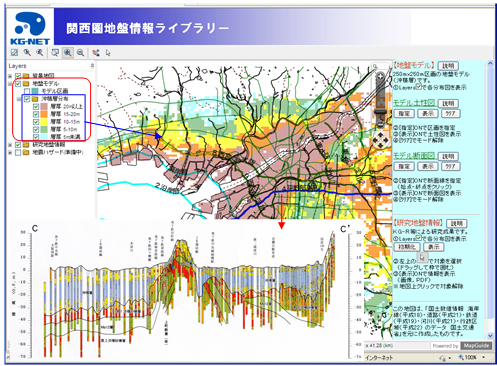Screen dimensions: 497x366
Task: Collapse the Layers panel with double-arrow icon
Action: 92,66
